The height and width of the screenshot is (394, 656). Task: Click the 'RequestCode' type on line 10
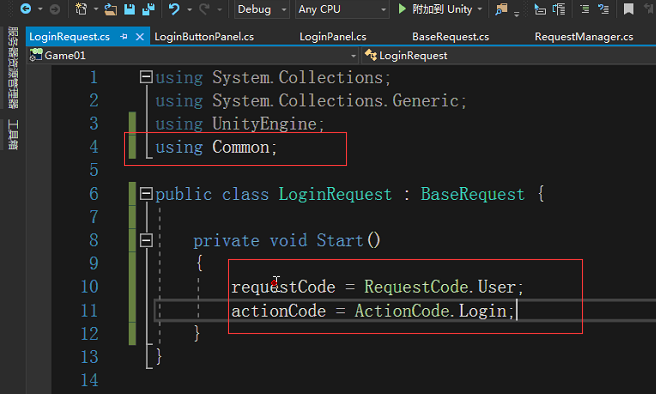pos(416,287)
